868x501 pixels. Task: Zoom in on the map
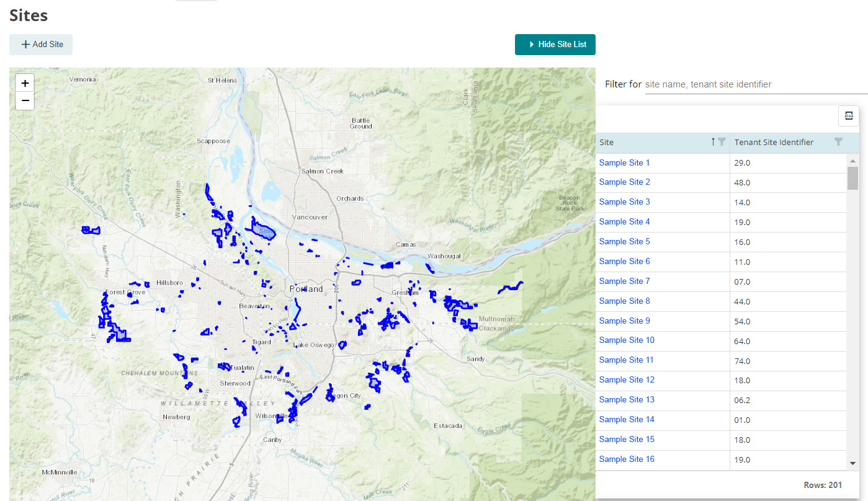[x=25, y=83]
